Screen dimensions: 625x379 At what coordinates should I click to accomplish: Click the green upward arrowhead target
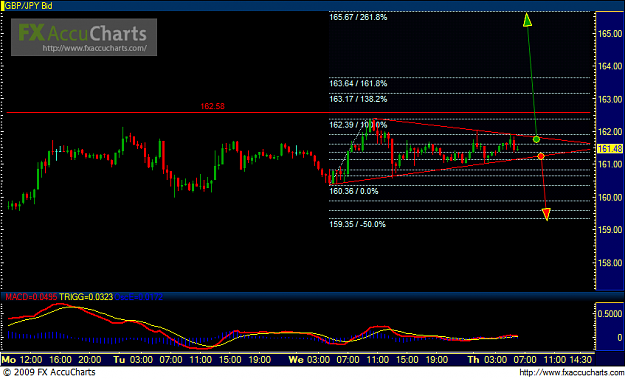coord(527,19)
